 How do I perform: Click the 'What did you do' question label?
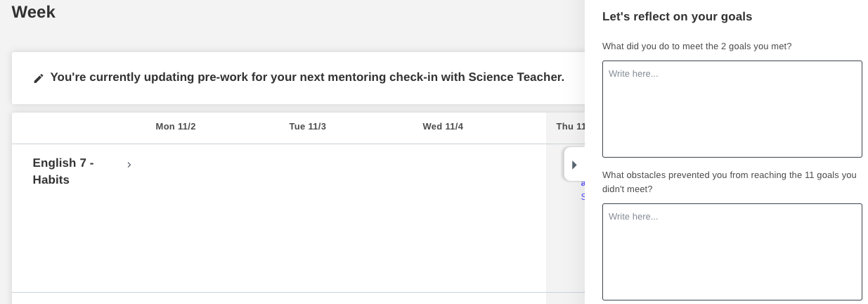coord(697,46)
